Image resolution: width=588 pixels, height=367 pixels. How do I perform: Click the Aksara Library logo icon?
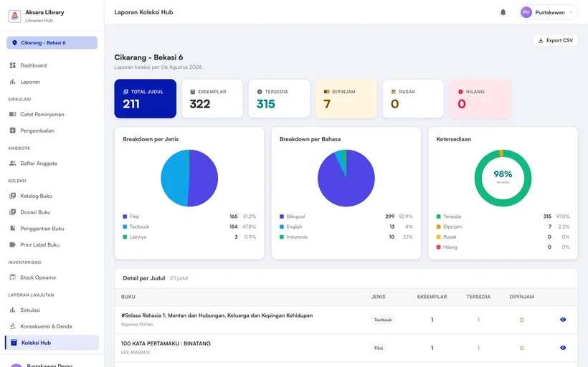[14, 16]
